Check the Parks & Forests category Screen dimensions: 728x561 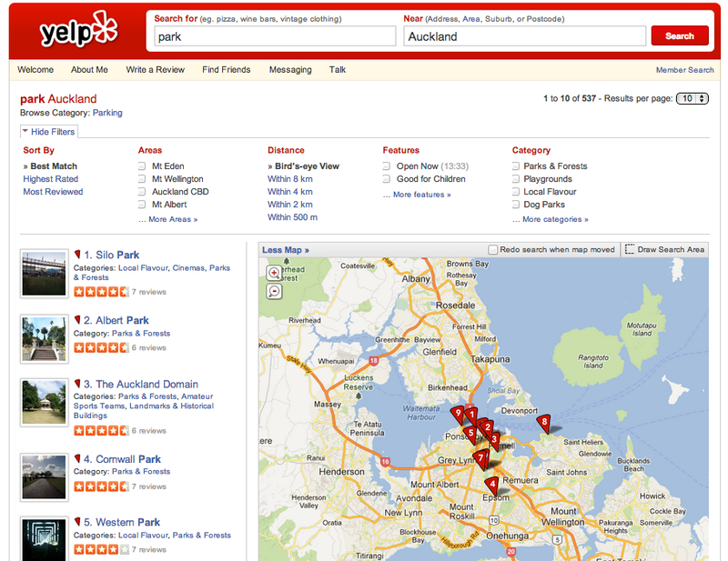(516, 166)
